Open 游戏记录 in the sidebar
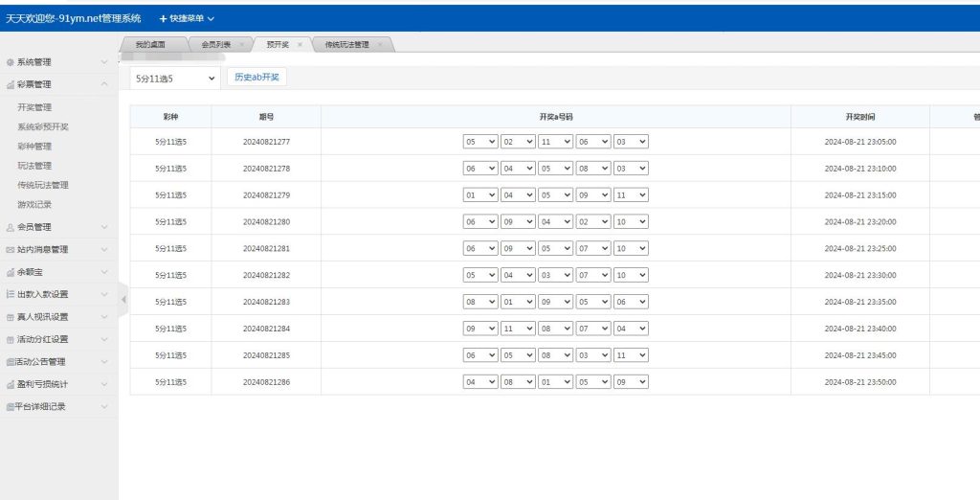This screenshot has height=500, width=980. (x=34, y=205)
